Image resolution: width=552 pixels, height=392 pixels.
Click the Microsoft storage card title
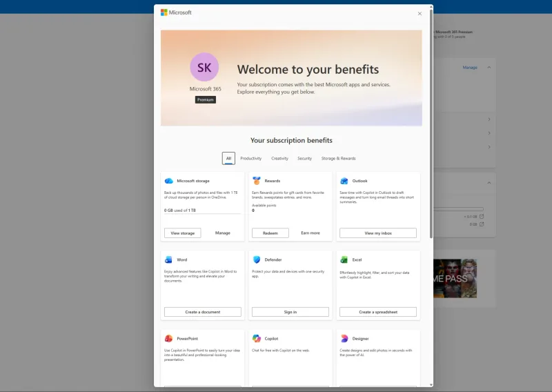[x=193, y=181]
